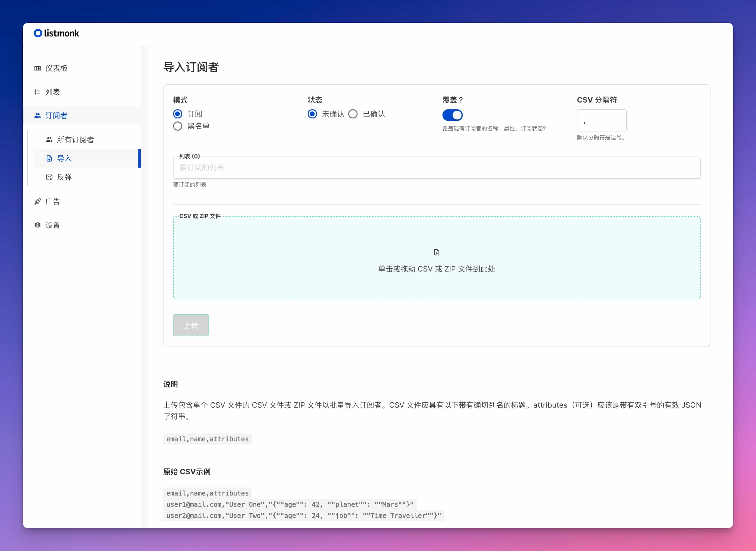The image size is (756, 551).
Task: Open 设置 settings gear icon
Action: 38,225
